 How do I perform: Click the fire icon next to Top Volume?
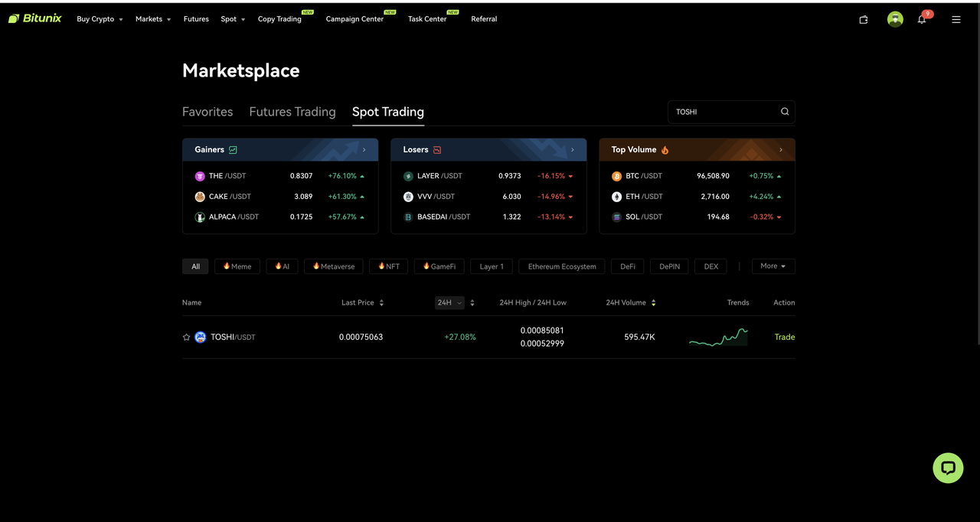663,149
